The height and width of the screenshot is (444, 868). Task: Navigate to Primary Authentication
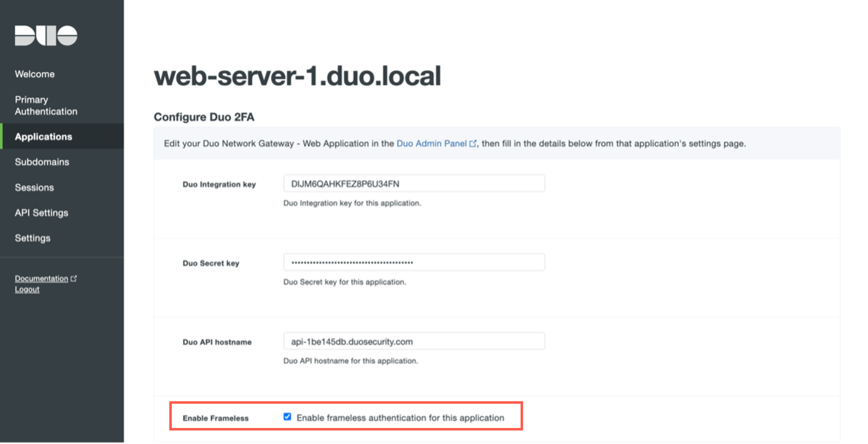(x=46, y=105)
